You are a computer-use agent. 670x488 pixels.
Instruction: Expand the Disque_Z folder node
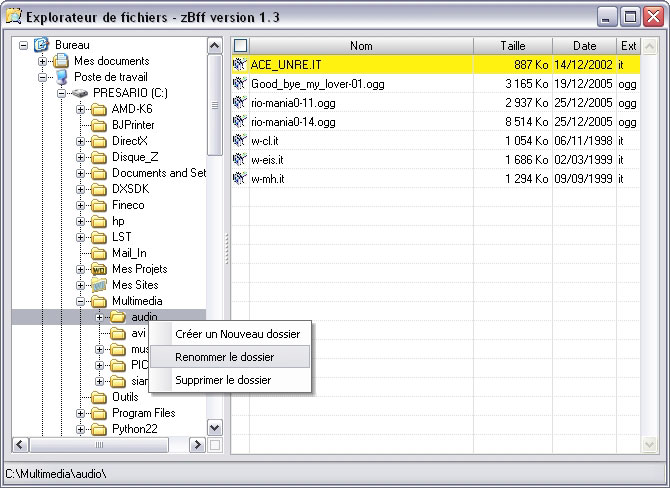pyautogui.click(x=80, y=157)
